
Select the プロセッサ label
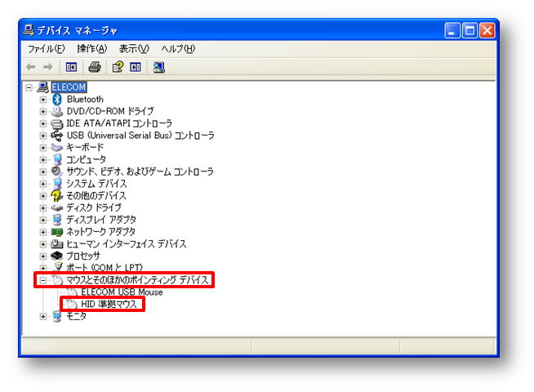[x=83, y=256]
